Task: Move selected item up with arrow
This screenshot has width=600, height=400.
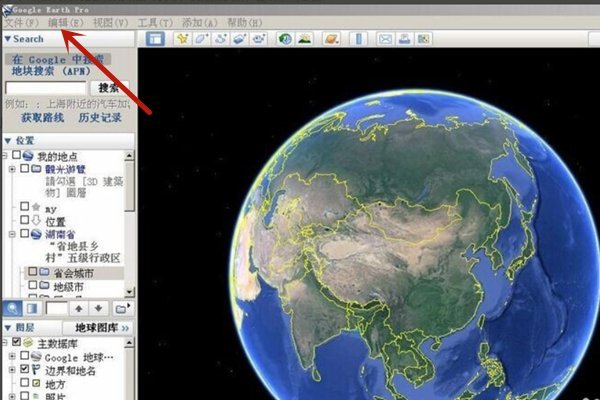Action: pos(79,308)
